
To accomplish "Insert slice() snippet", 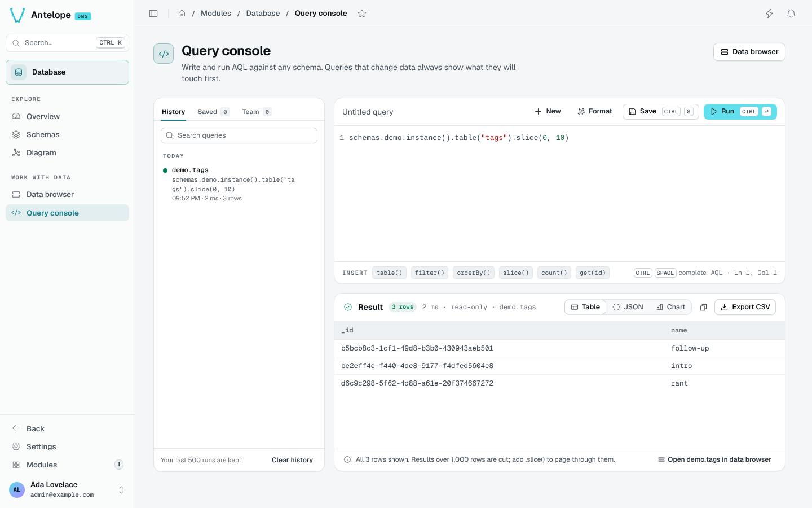I will click(x=516, y=273).
